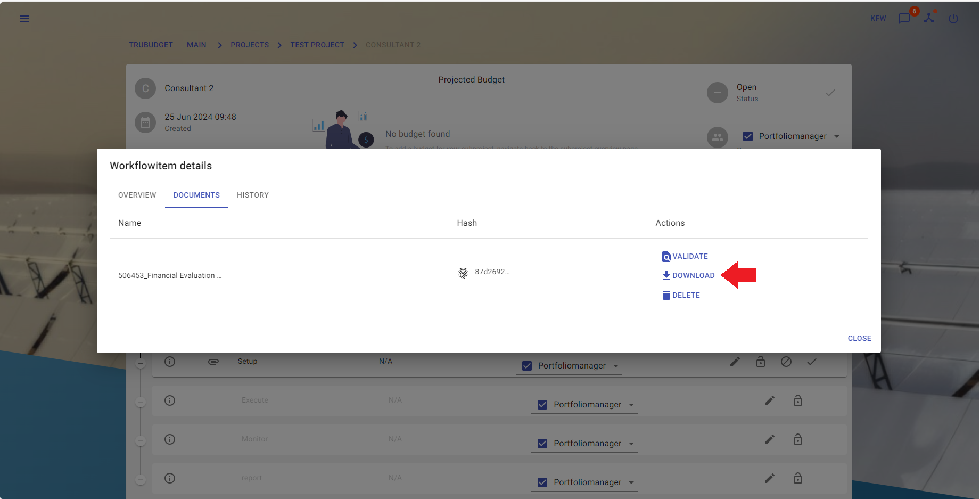The image size is (980, 499).
Task: Validate the Financial Evaluation document
Action: coord(685,256)
